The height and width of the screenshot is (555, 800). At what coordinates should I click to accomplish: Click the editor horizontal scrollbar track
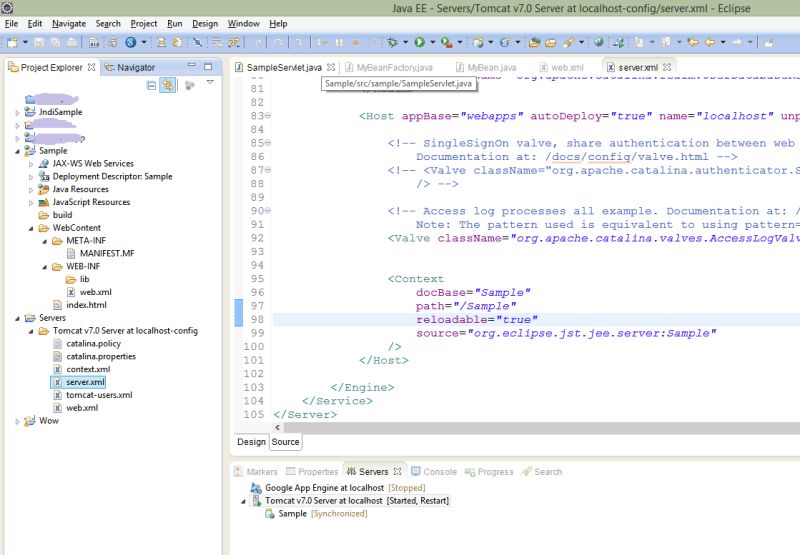[541, 427]
